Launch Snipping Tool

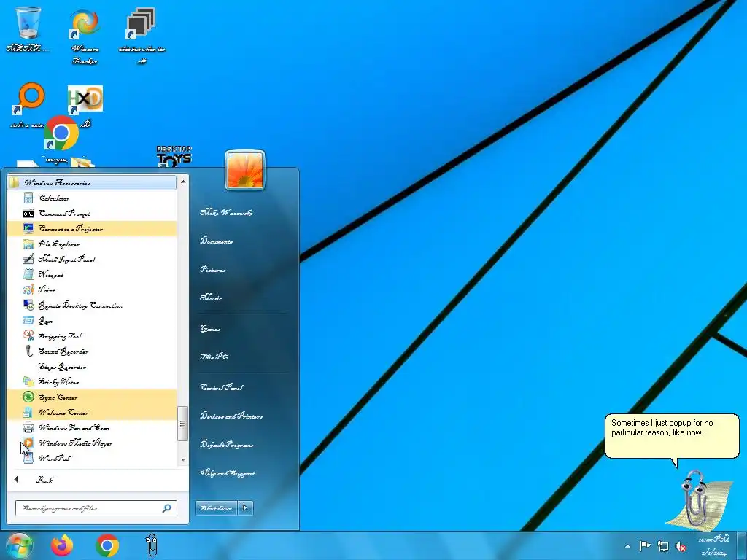[x=92, y=335]
